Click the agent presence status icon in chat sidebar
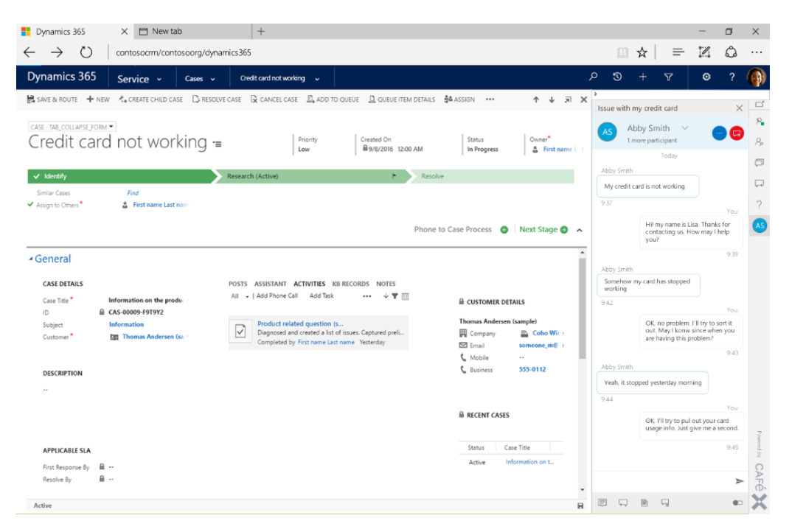The height and width of the screenshot is (532, 789). (760, 121)
